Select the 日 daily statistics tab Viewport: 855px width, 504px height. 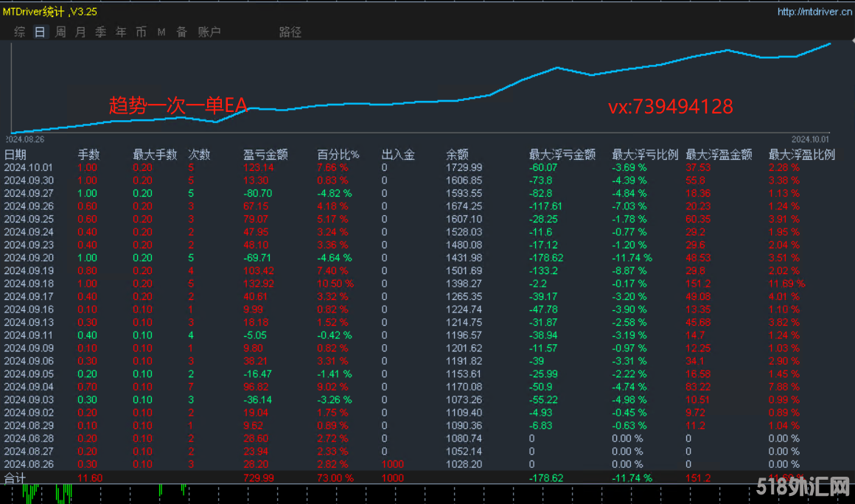40,32
